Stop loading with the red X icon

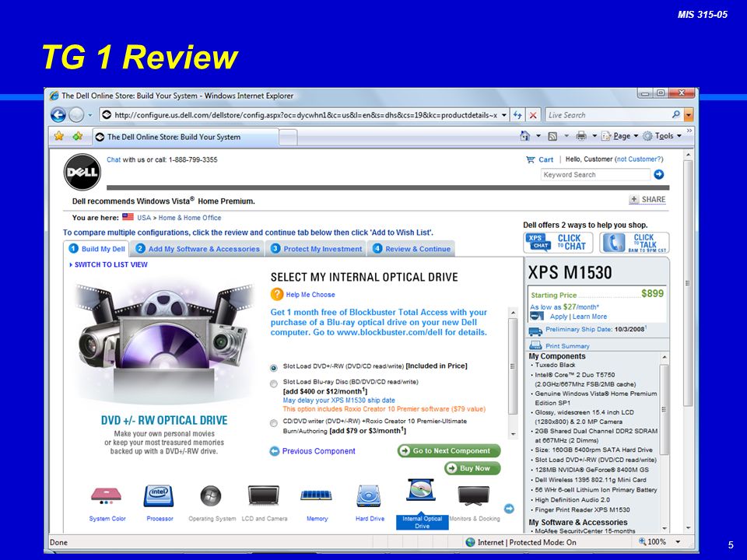(x=533, y=115)
